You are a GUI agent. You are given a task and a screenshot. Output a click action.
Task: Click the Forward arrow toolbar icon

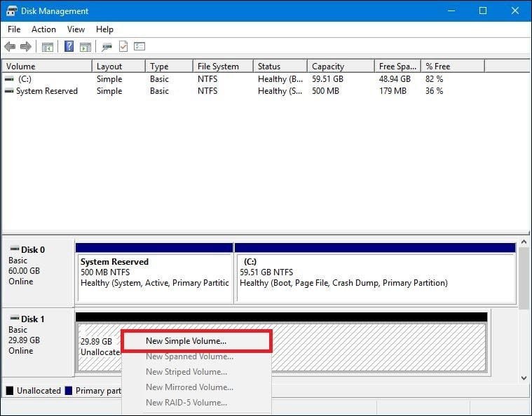(26, 46)
